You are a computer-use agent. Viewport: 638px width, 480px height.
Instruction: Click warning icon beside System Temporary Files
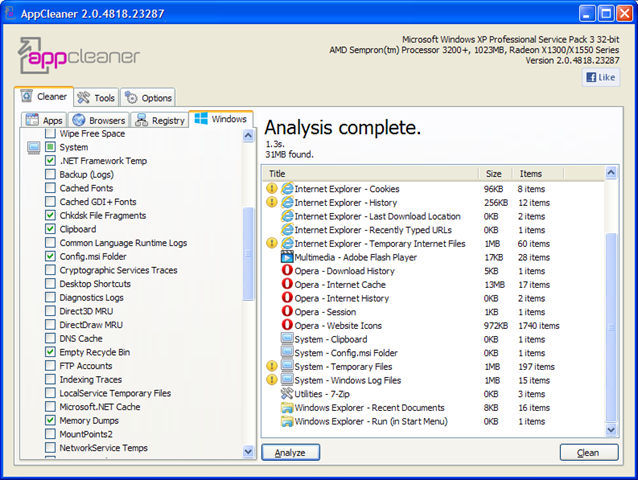[271, 367]
